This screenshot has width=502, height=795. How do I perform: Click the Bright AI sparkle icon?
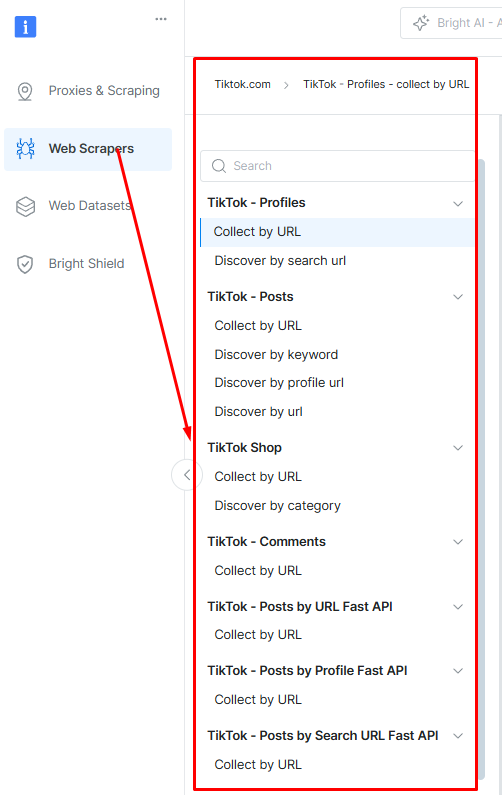click(x=421, y=23)
